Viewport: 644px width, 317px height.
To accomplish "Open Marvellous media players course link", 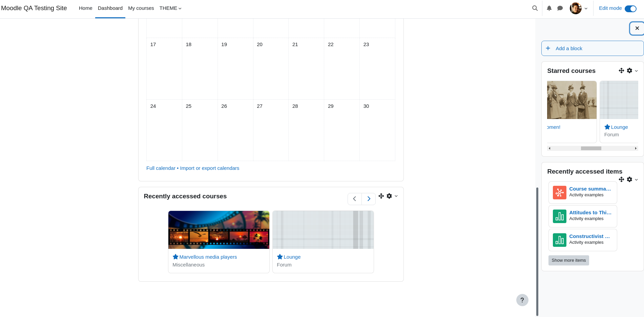I will tap(208, 257).
